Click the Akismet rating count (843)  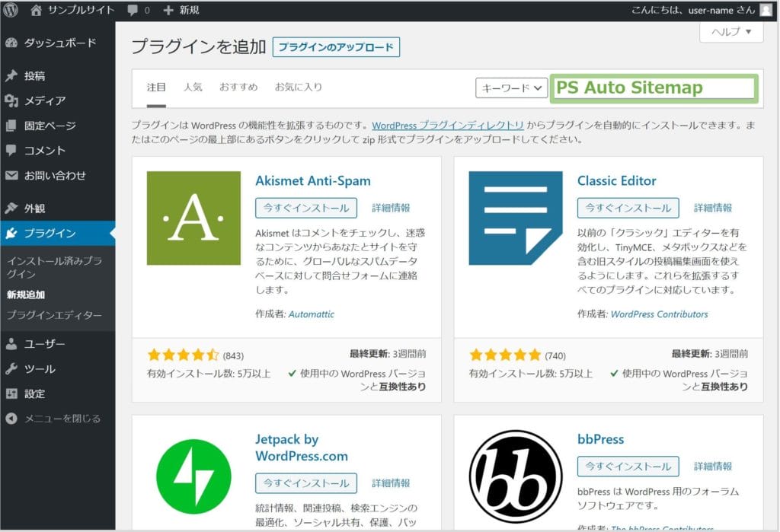click(x=233, y=355)
